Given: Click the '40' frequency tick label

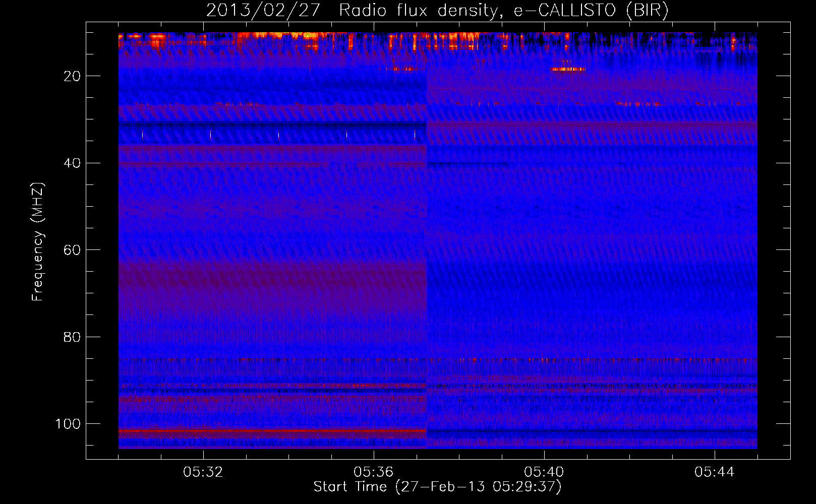Looking at the screenshot, I should [x=72, y=163].
